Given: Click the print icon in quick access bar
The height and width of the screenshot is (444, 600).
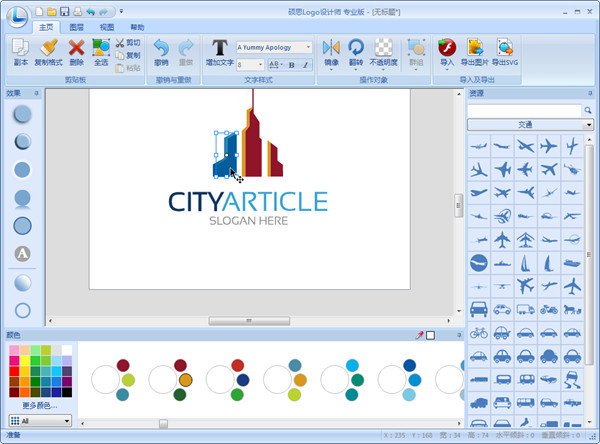Looking at the screenshot, I should pos(78,11).
